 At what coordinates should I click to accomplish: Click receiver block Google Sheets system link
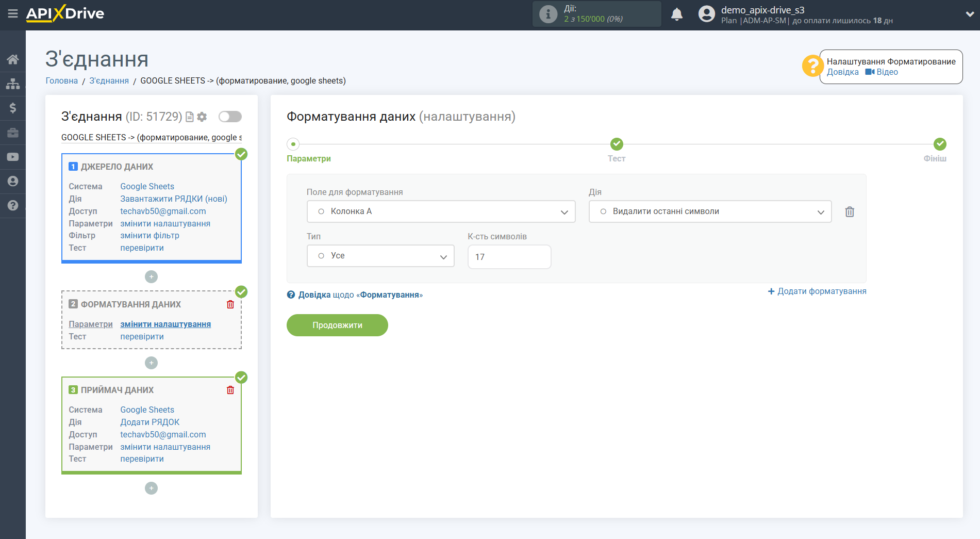click(147, 410)
